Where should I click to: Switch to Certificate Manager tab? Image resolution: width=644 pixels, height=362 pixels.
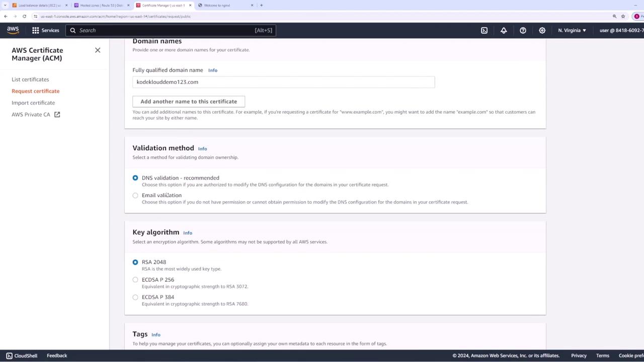pyautogui.click(x=164, y=6)
